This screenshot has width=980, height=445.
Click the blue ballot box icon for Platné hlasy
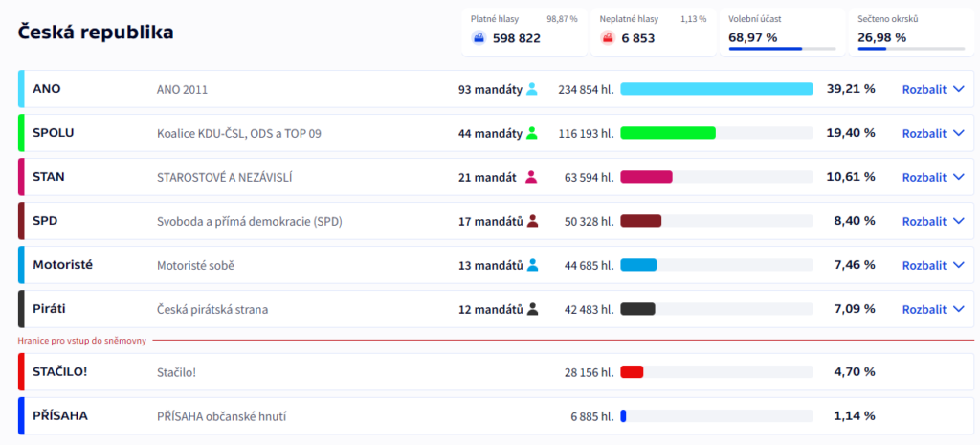coord(479,37)
